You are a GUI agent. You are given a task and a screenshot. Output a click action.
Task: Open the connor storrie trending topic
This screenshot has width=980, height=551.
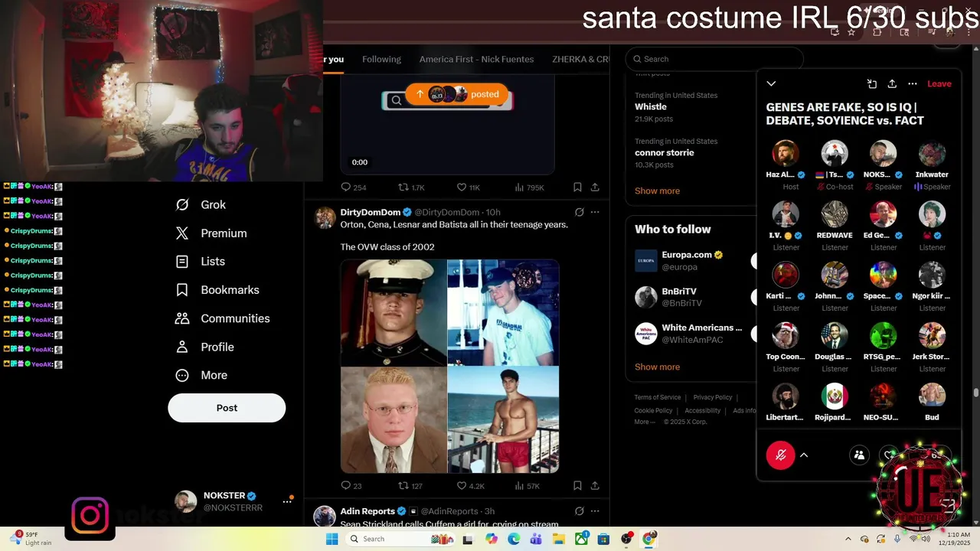[x=665, y=153]
